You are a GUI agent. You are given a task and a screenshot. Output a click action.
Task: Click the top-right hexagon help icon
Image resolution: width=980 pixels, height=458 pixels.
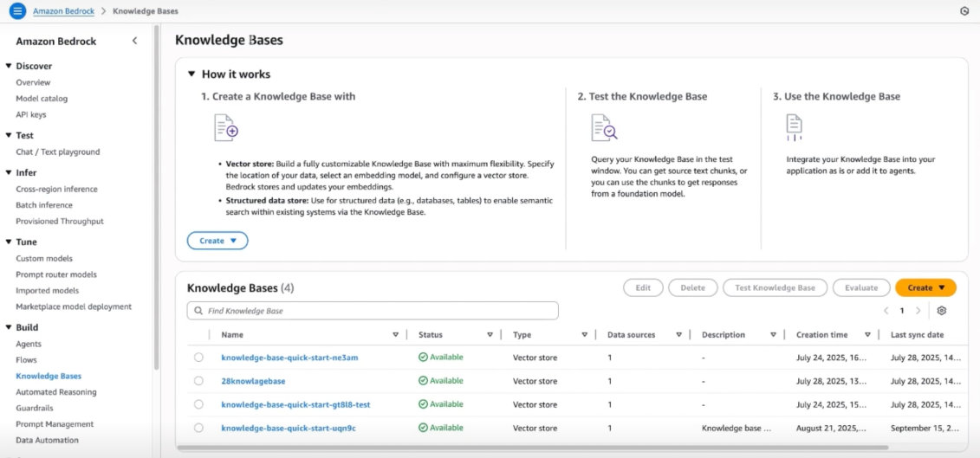964,11
